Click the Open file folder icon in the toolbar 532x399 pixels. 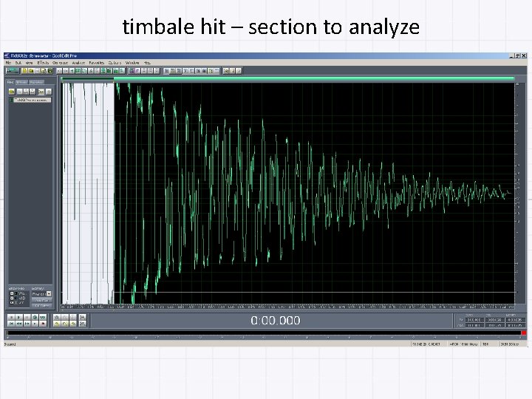(x=31, y=71)
